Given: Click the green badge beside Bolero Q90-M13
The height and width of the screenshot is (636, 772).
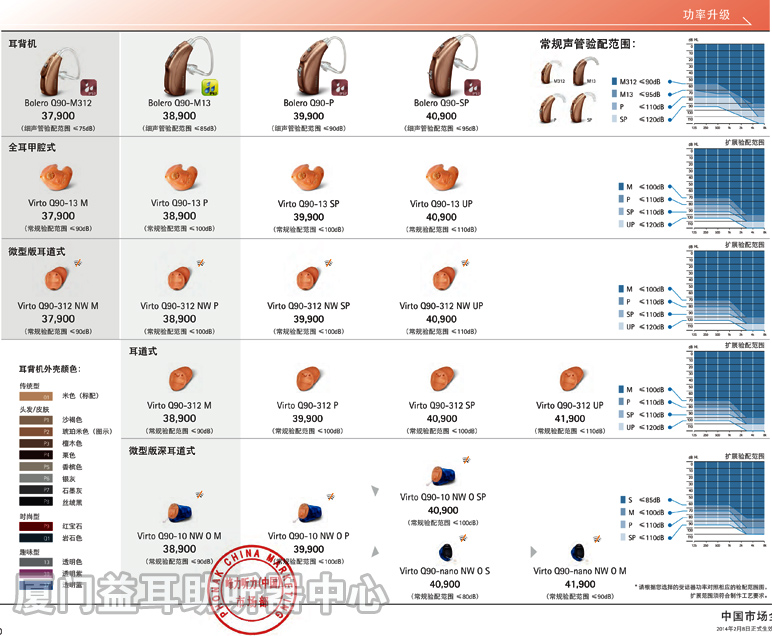Looking at the screenshot, I should click(209, 87).
